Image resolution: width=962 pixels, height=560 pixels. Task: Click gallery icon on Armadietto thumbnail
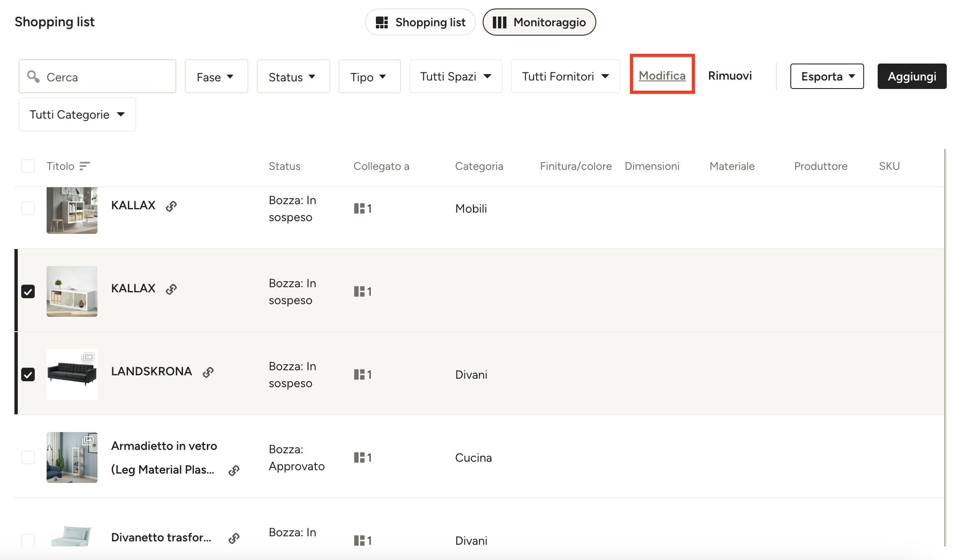[88, 440]
